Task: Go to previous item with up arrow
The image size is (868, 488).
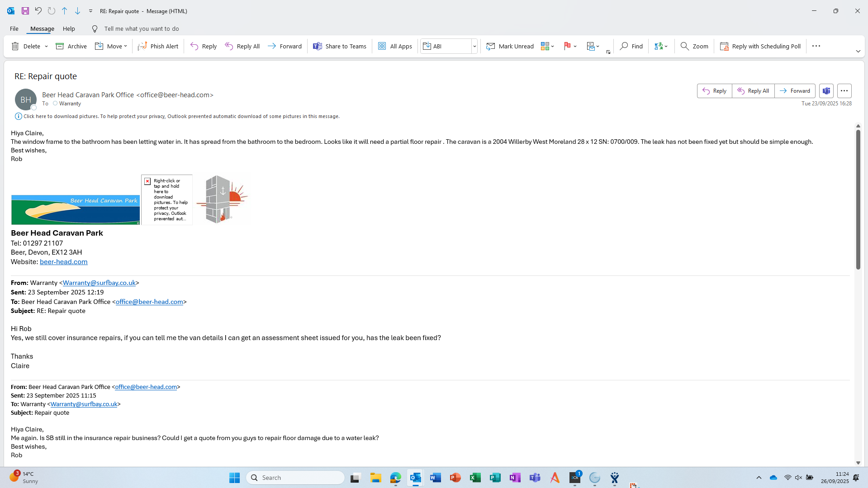Action: click(x=64, y=11)
